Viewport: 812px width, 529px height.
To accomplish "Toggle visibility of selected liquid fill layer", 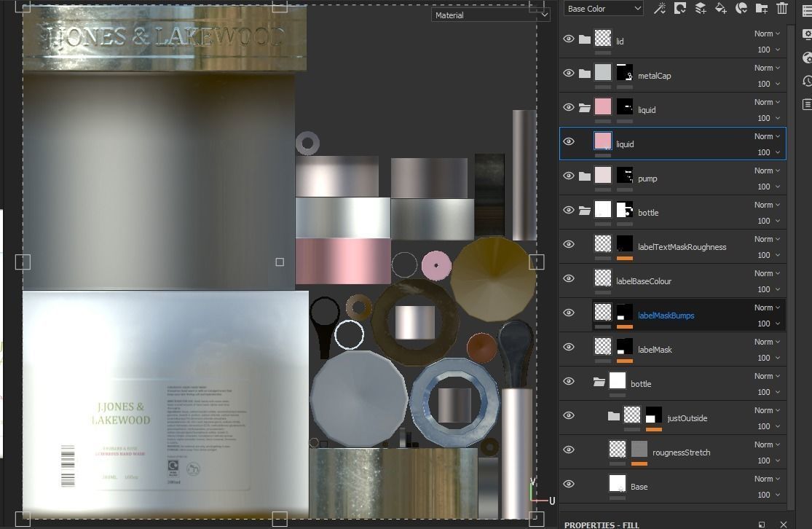I will pos(569,141).
